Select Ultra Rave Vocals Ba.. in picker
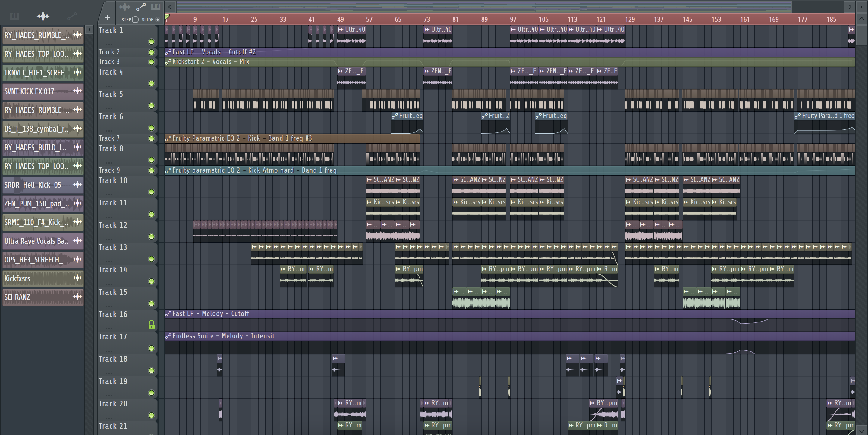This screenshot has width=868, height=435. (x=43, y=241)
